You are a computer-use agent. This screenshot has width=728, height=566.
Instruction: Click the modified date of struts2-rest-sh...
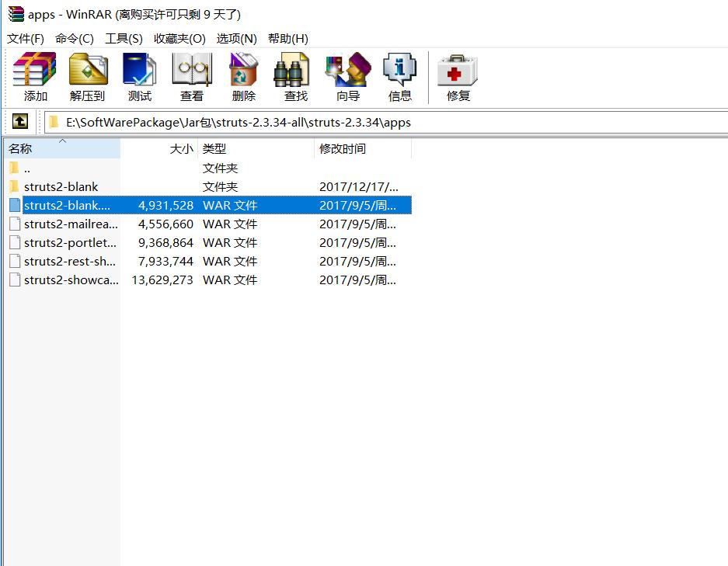(357, 261)
